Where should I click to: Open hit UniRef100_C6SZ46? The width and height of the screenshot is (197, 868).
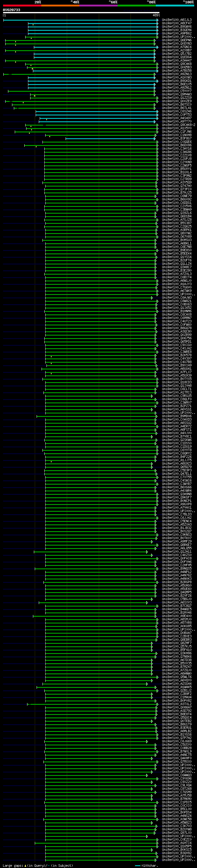177,111
